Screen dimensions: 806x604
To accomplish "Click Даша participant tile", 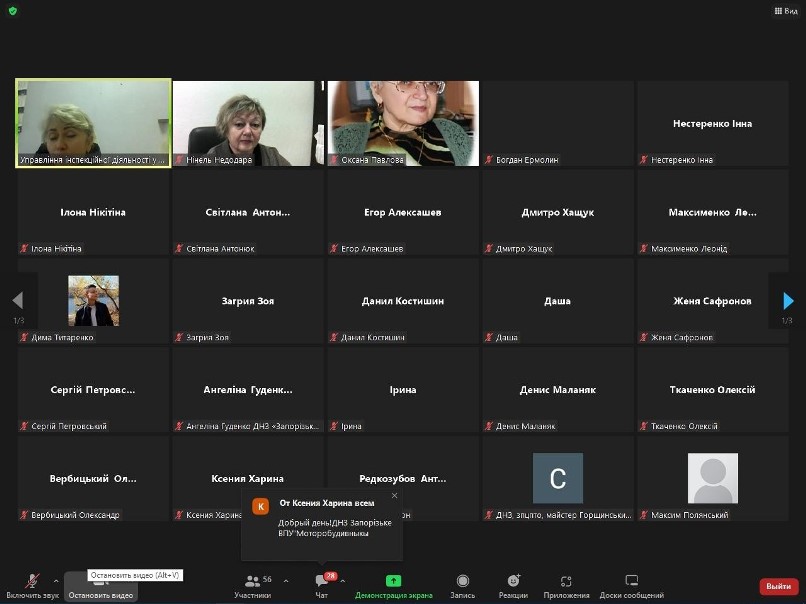I will (x=558, y=301).
